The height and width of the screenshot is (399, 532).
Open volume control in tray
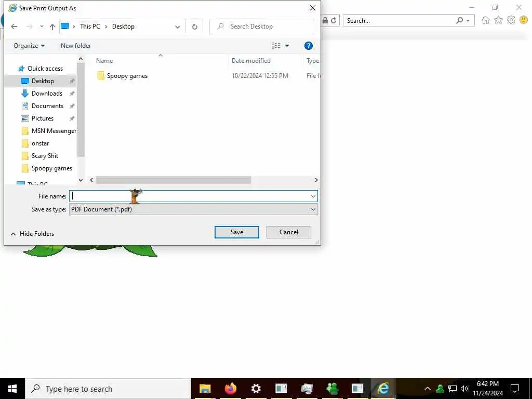click(464, 389)
